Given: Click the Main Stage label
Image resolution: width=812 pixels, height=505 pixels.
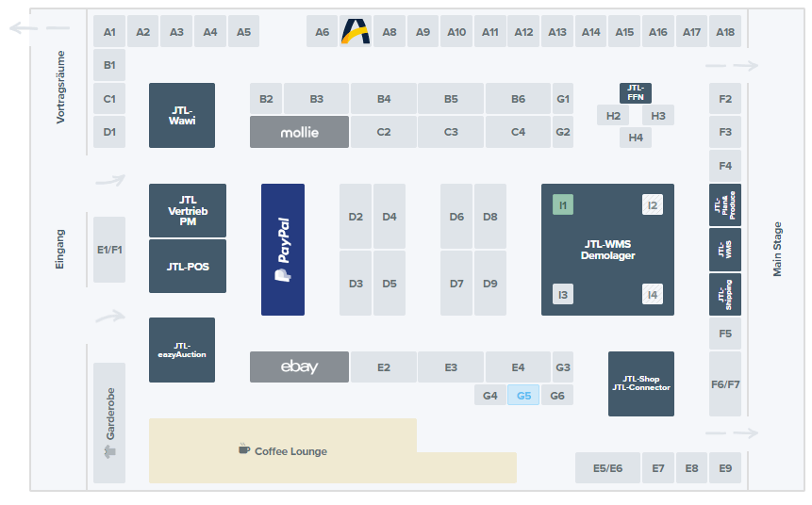Looking at the screenshot, I should [x=777, y=249].
